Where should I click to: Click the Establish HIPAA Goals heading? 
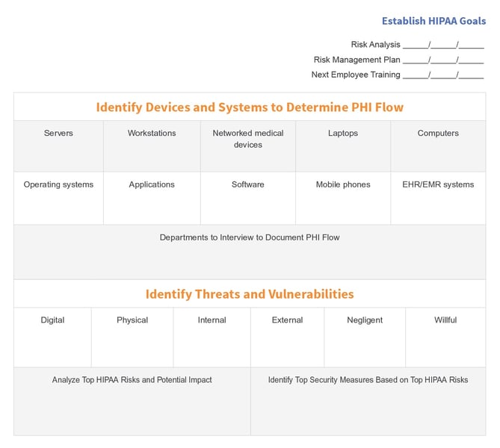[433, 21]
